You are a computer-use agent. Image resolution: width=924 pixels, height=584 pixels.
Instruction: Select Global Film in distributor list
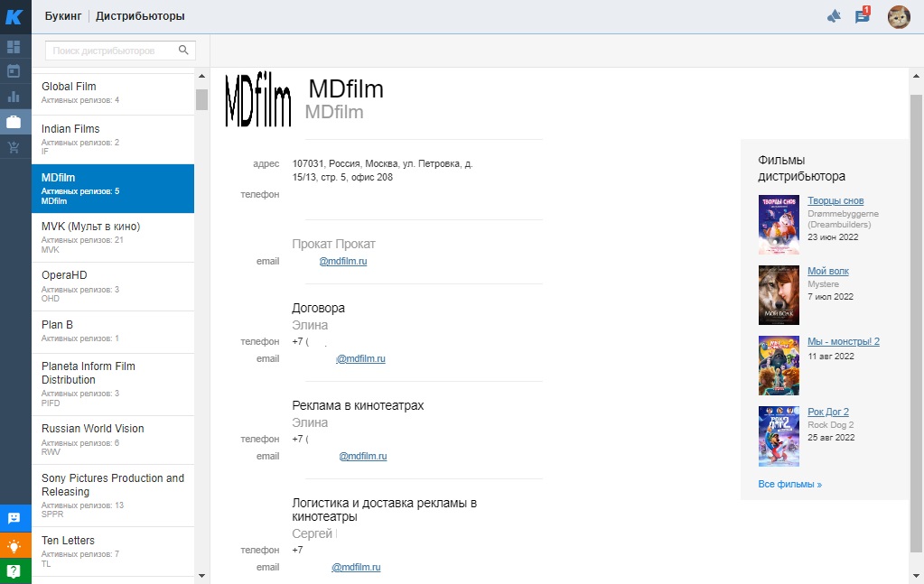pyautogui.click(x=113, y=92)
